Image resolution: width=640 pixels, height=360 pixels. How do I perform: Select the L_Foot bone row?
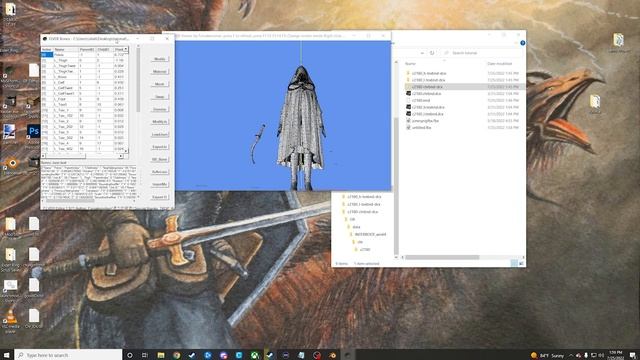84,99
